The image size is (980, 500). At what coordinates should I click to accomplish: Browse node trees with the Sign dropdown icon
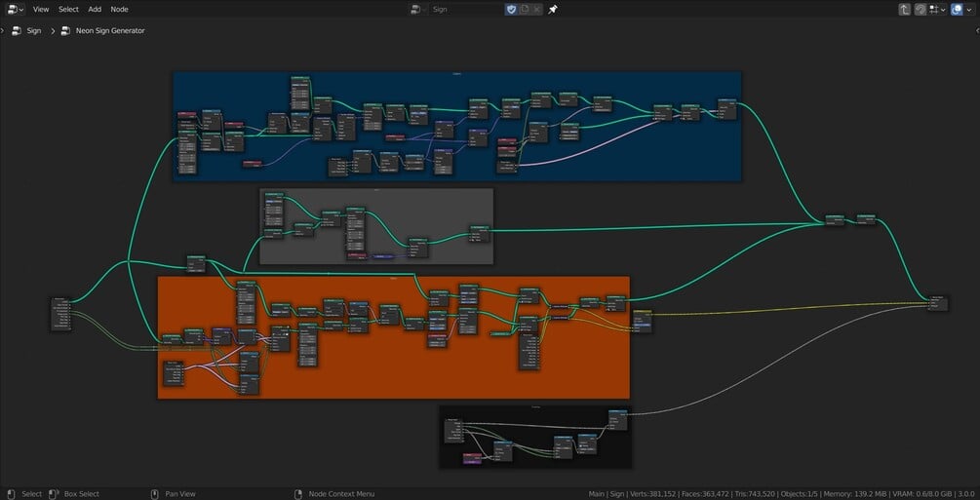[x=418, y=10]
